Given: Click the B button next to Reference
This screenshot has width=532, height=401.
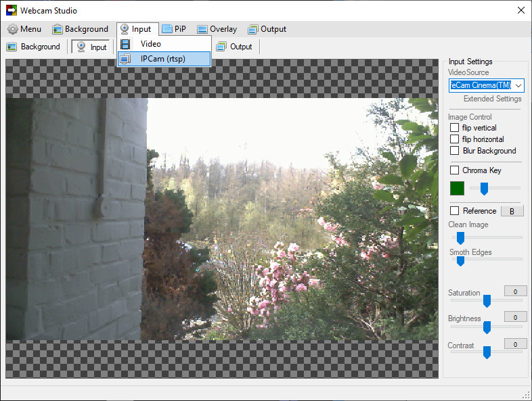Looking at the screenshot, I should (512, 211).
